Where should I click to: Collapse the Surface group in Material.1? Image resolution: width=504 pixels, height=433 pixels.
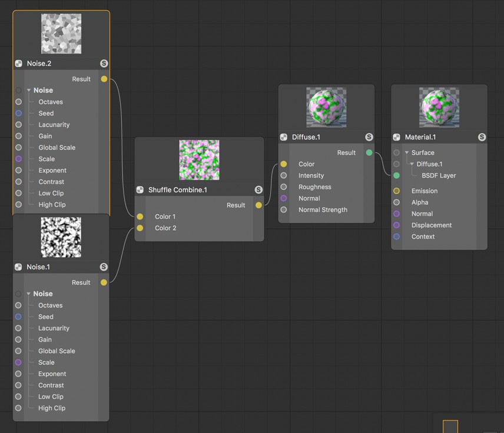[x=407, y=152]
